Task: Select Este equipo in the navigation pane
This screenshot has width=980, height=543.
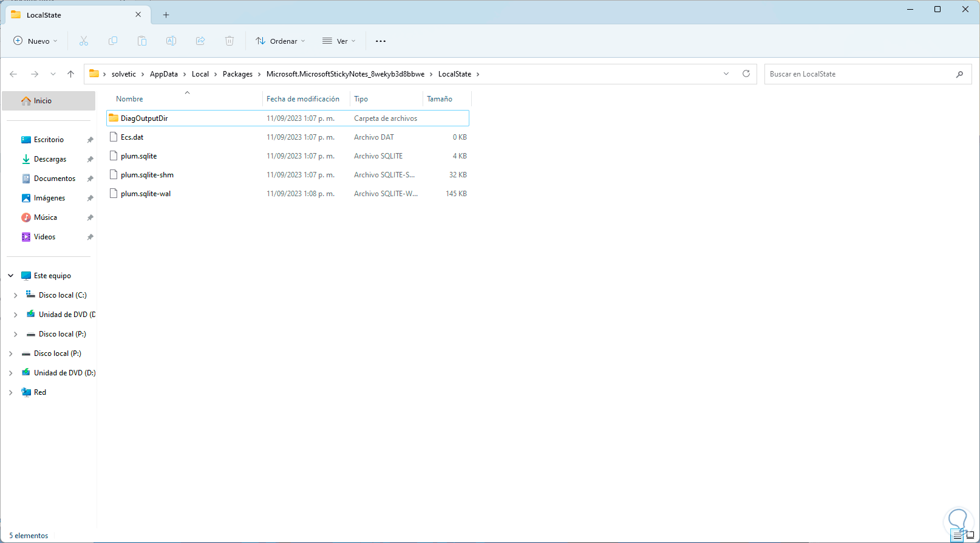Action: point(52,276)
